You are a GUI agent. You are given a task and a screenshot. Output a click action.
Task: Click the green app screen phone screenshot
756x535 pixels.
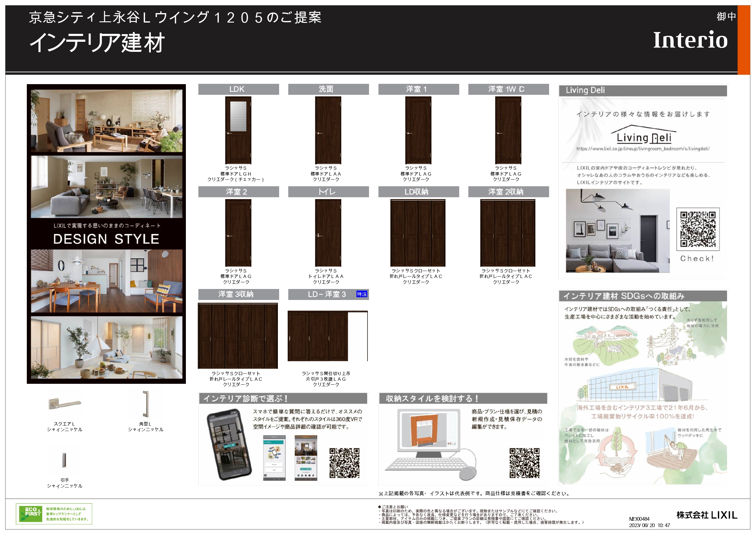coord(274,458)
